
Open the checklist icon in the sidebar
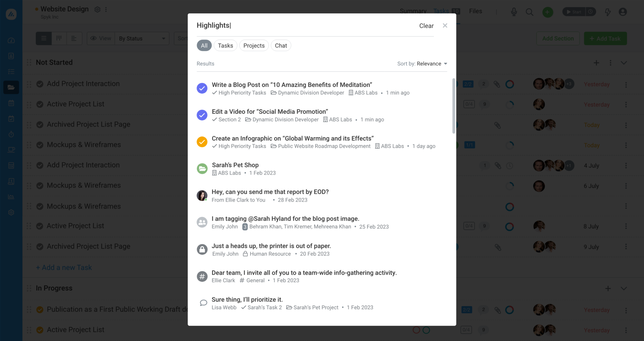click(x=11, y=72)
